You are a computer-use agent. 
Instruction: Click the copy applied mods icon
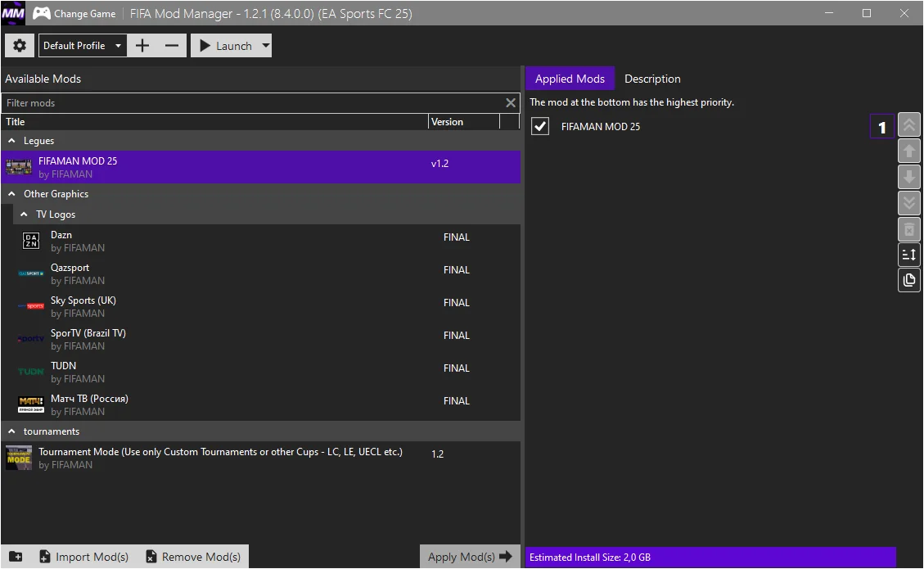[908, 280]
